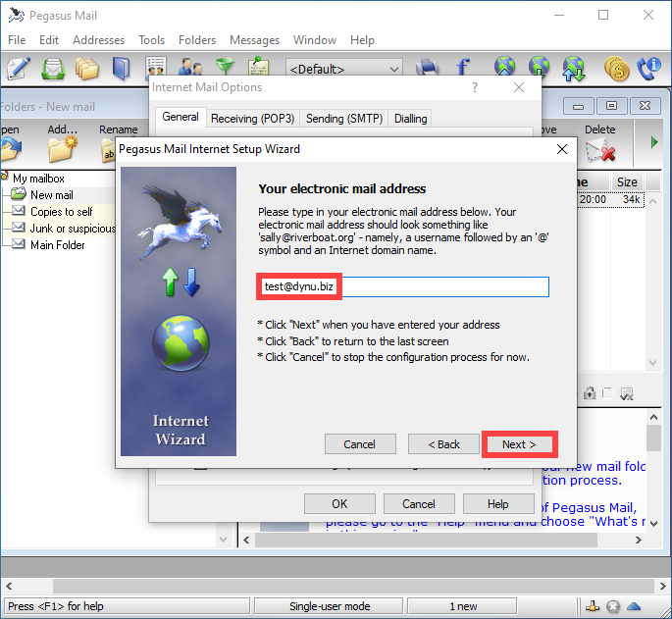Screen dimensions: 672x619
Task: Select the Copies to self folder
Action: (61, 212)
